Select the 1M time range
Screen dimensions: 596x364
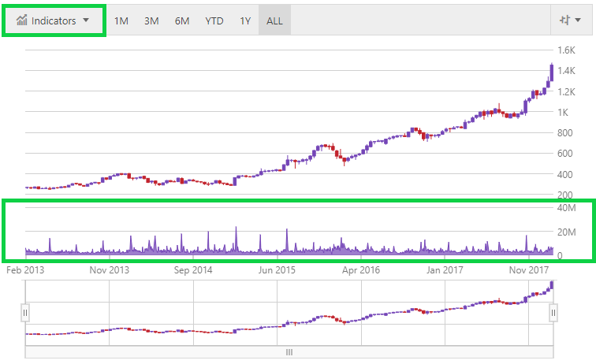121,20
